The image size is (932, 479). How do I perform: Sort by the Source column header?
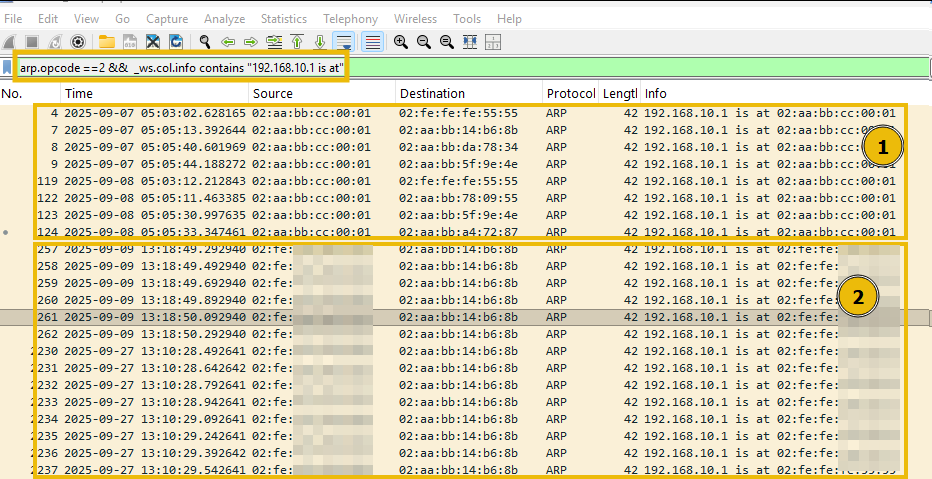coord(322,93)
